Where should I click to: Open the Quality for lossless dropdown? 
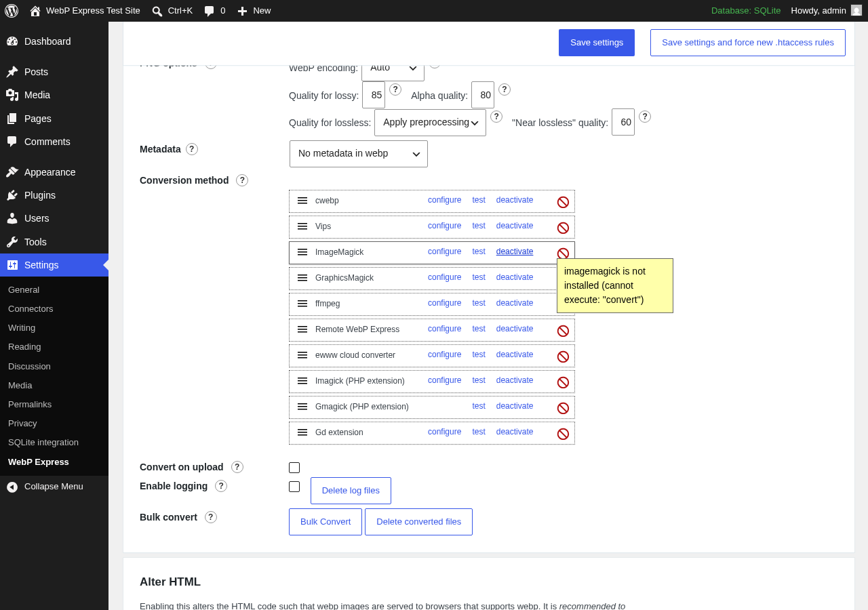[x=430, y=123]
